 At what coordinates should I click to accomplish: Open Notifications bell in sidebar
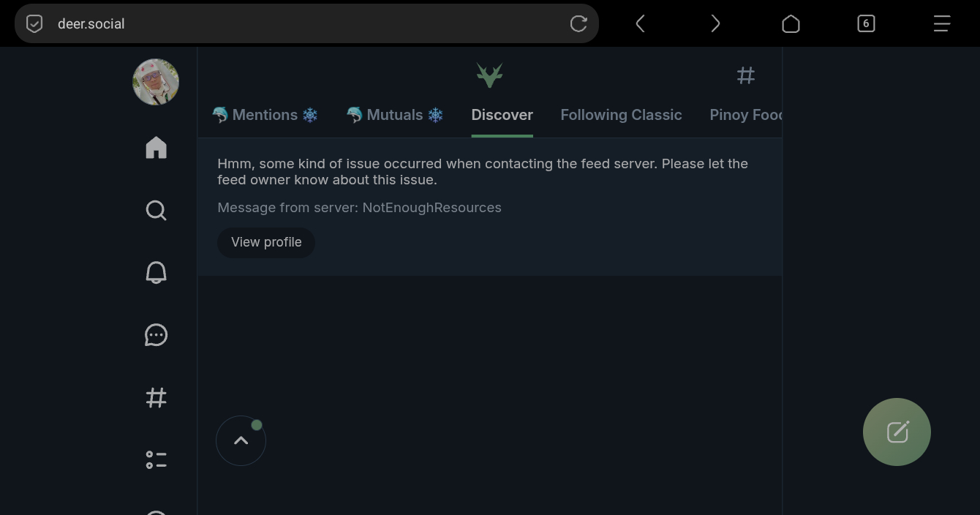click(x=156, y=273)
